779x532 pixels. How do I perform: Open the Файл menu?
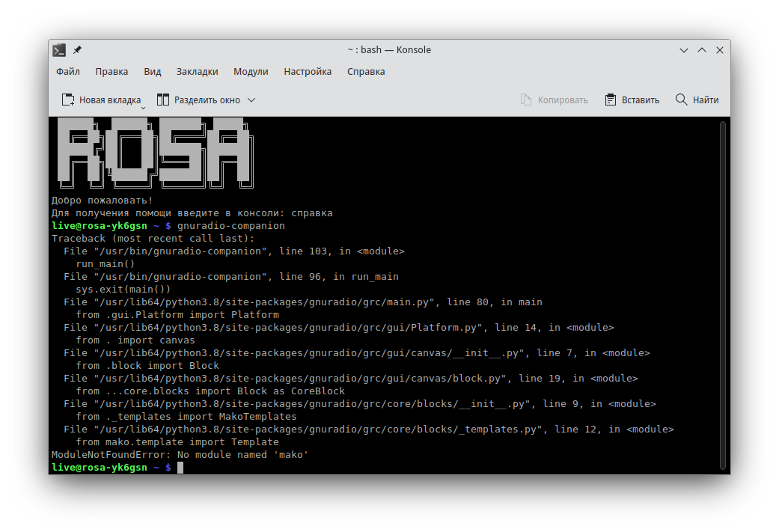click(67, 72)
